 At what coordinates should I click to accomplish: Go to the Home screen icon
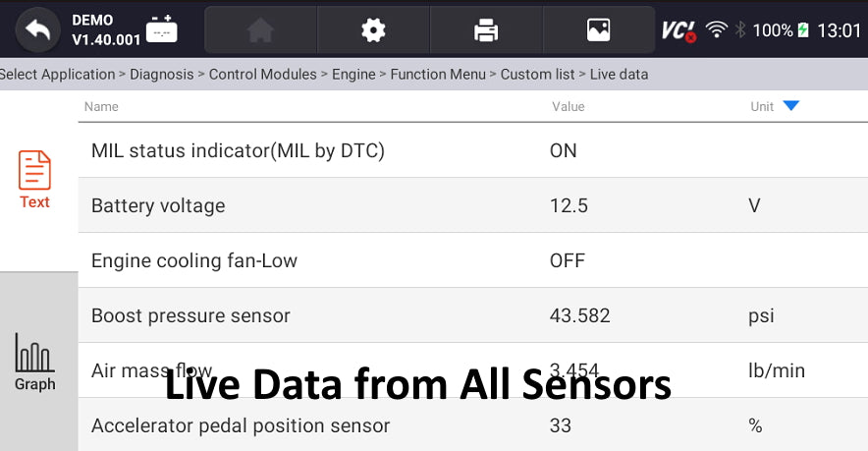click(260, 30)
